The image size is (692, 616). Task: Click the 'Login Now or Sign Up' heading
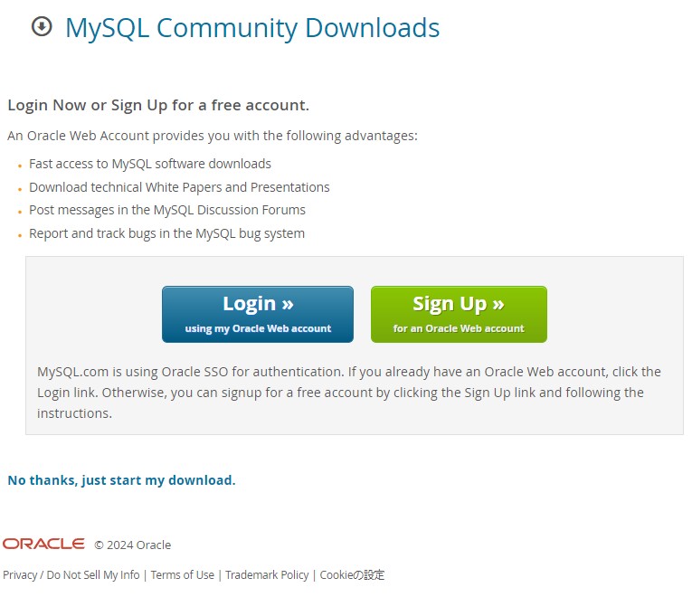158,105
